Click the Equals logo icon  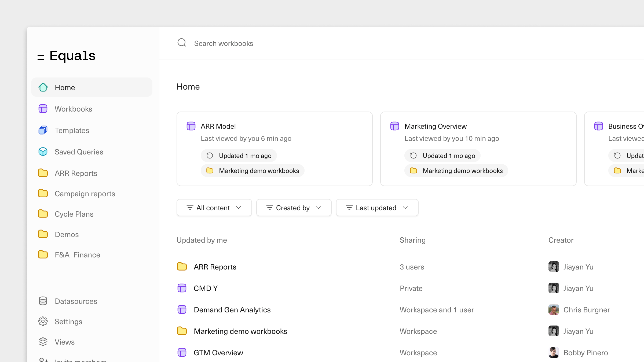click(41, 57)
